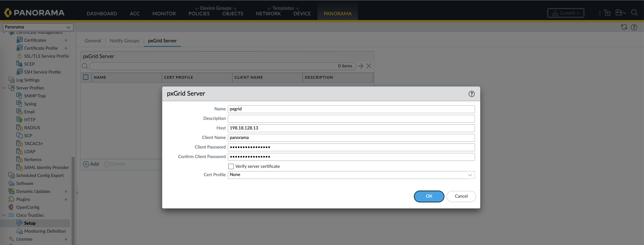Click OK to save pxGrid server
The width and height of the screenshot is (644, 245).
[x=429, y=196]
